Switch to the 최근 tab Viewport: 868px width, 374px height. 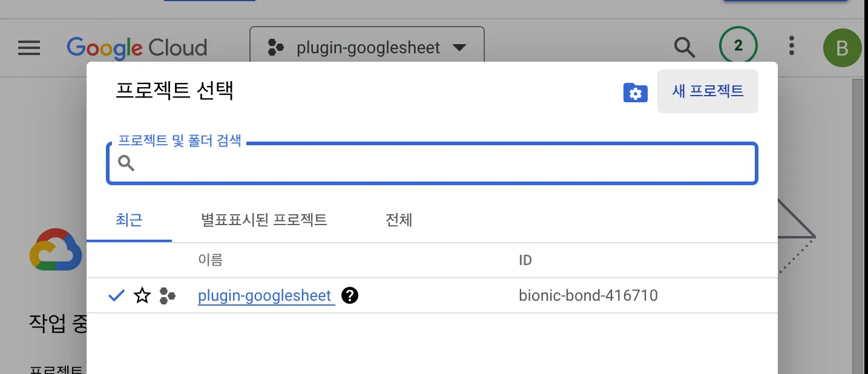pyautogui.click(x=129, y=220)
